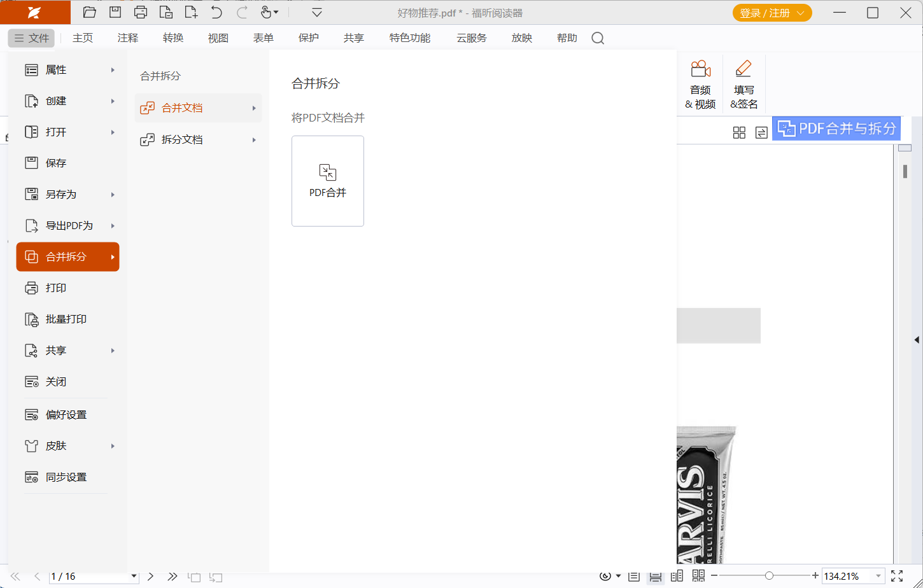Open the zoom percentage 134.21% dropdown
The height and width of the screenshot is (588, 923).
(878, 576)
